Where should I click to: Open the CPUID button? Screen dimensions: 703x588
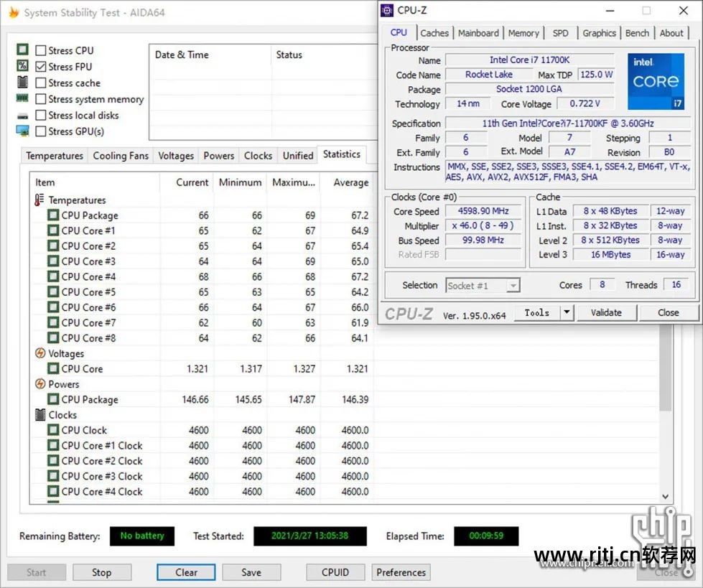point(335,572)
